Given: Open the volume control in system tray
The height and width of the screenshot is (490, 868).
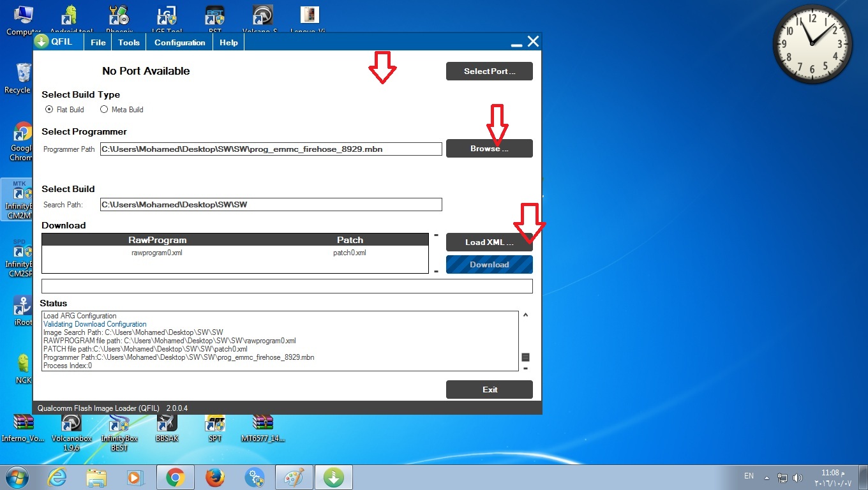Looking at the screenshot, I should [798, 477].
